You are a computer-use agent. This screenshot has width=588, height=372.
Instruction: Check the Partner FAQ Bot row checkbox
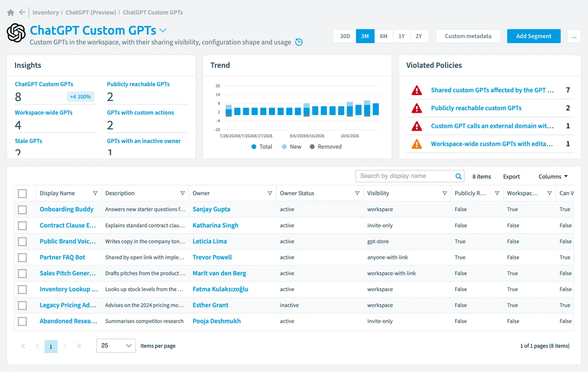22,257
